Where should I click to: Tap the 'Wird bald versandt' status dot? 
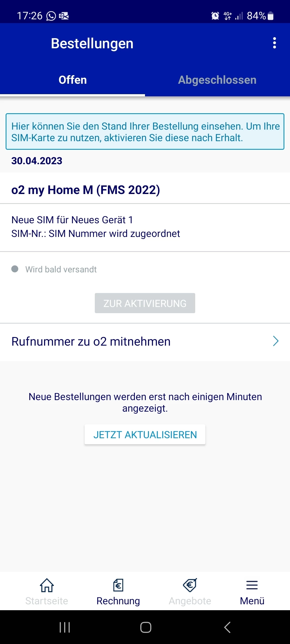(15, 269)
